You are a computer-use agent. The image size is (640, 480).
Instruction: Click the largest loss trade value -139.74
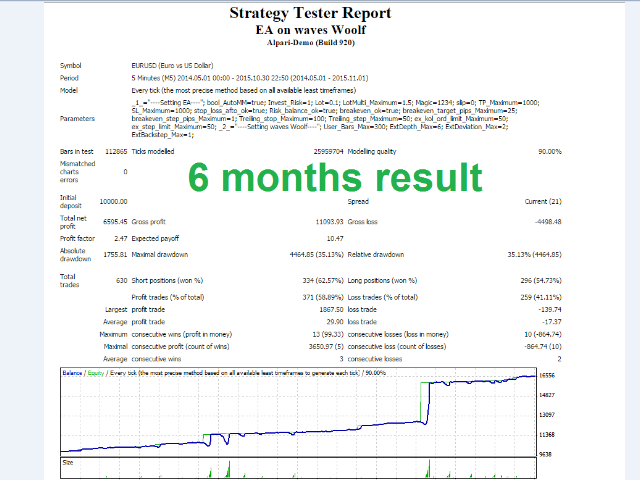pyautogui.click(x=550, y=310)
